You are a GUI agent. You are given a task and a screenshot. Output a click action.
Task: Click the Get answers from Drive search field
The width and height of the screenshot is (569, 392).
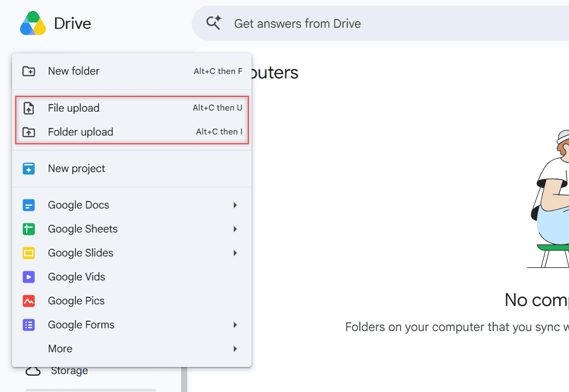tap(380, 23)
